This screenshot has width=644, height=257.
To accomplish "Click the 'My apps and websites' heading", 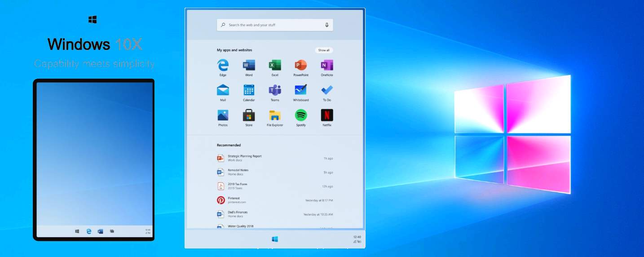I will (x=234, y=50).
